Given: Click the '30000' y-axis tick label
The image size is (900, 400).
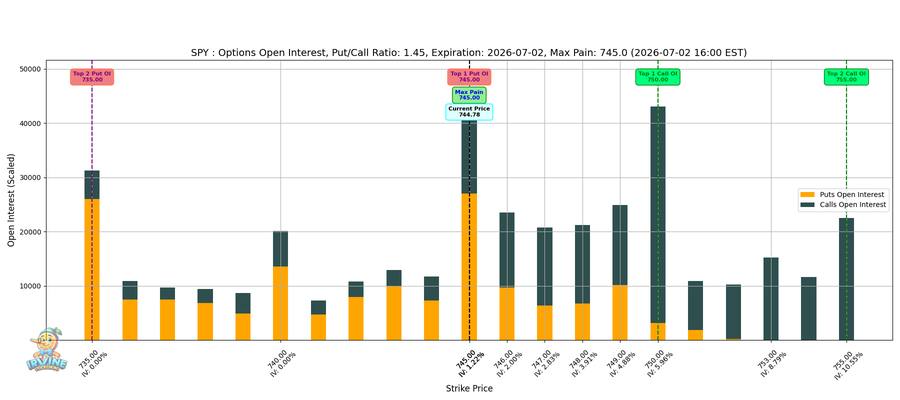Looking at the screenshot, I should click(31, 178).
